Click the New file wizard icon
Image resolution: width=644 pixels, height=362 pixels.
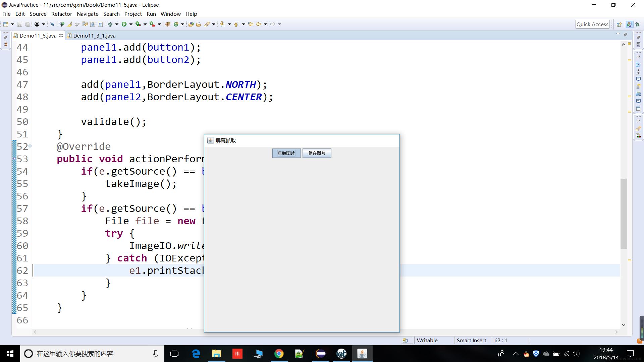tap(6, 24)
